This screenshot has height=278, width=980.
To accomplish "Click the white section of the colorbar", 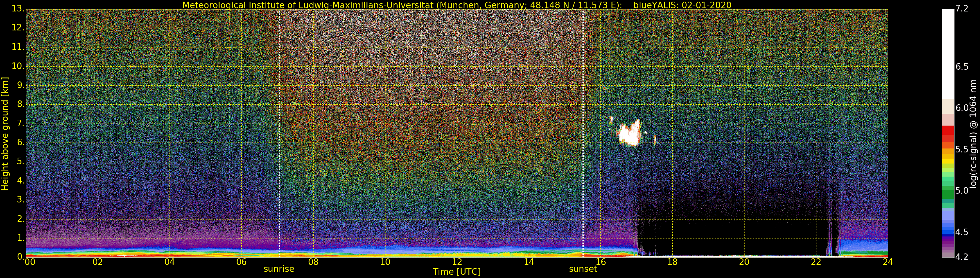I will 948,54.
